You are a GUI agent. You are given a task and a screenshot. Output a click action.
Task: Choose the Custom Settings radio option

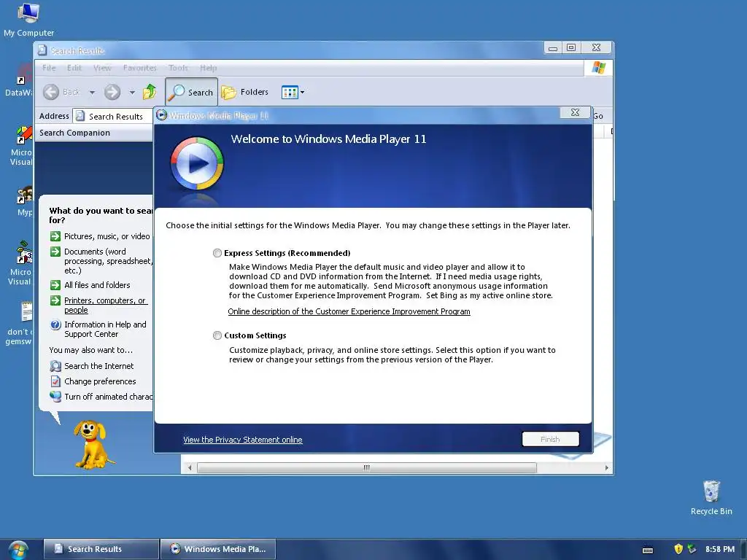tap(217, 335)
